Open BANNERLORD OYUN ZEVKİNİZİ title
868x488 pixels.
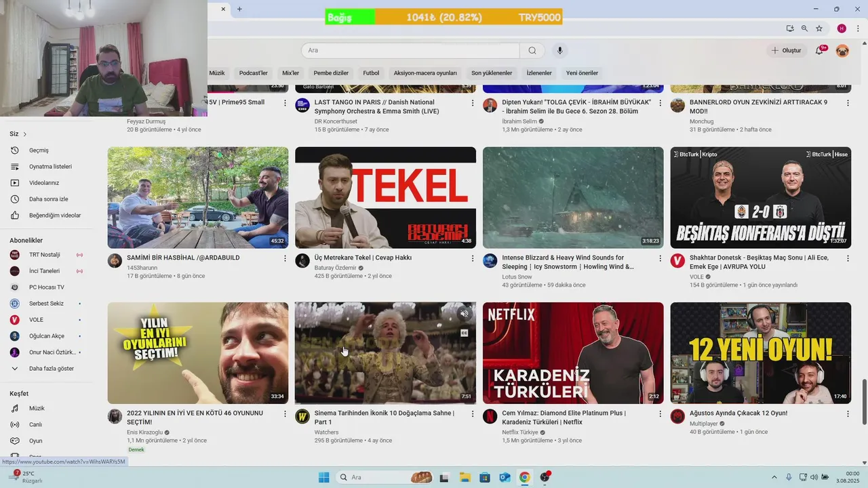[759, 106]
